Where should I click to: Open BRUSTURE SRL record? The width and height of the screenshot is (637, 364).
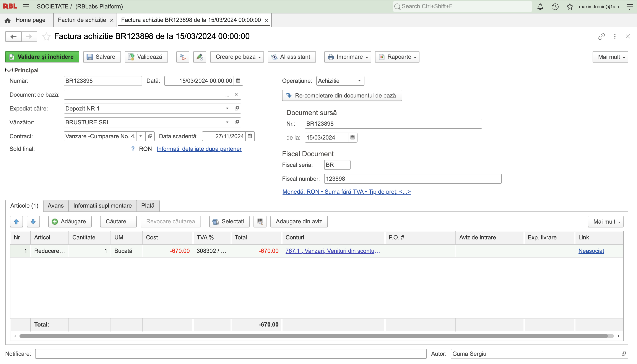[237, 122]
